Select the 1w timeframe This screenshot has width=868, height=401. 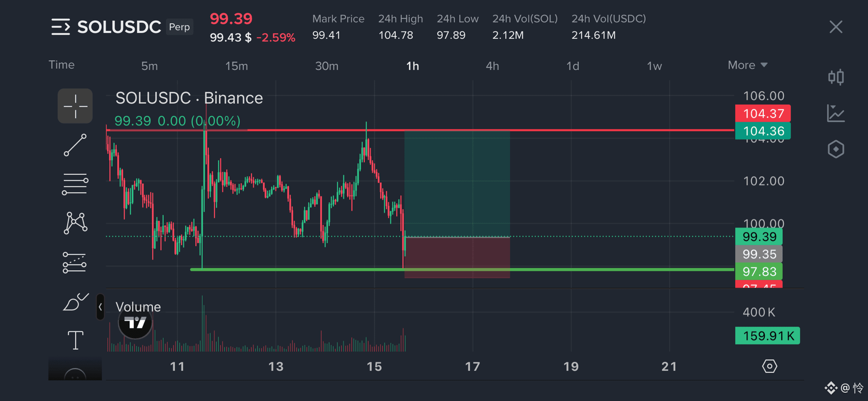[654, 66]
